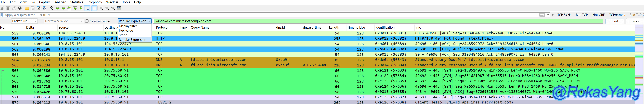This screenshot has width=644, height=104.
Task: Toggle packet colorization button
Action: click(x=94, y=8)
